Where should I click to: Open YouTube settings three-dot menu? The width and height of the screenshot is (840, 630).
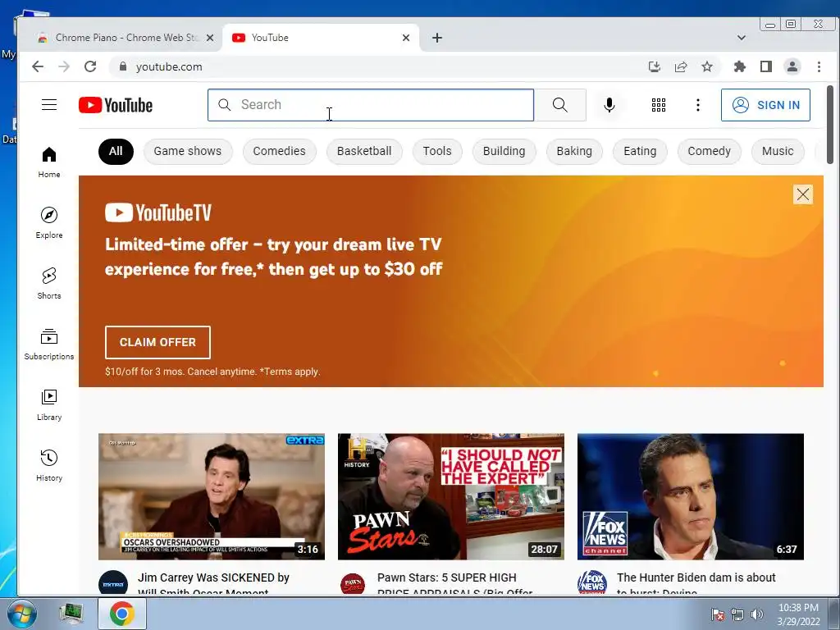[697, 105]
